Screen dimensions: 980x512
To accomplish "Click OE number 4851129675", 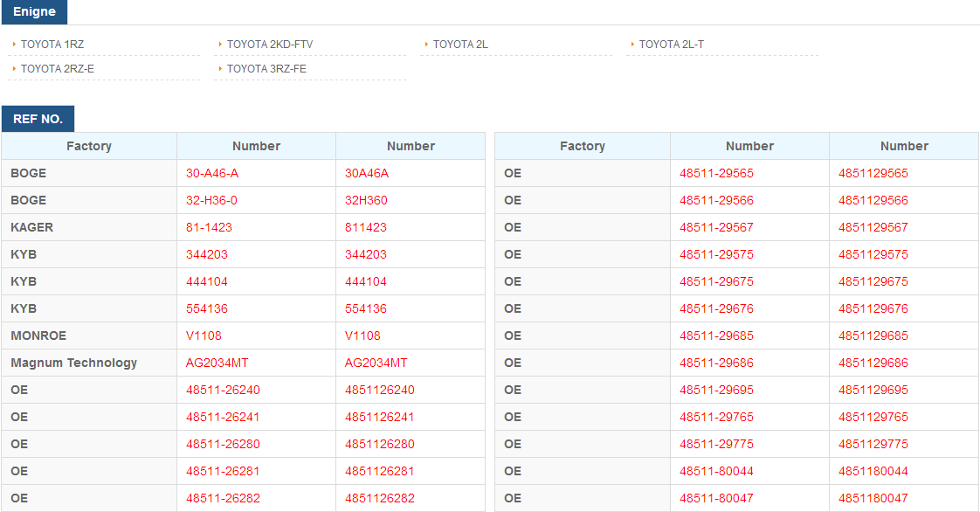I will pyautogui.click(x=873, y=282).
